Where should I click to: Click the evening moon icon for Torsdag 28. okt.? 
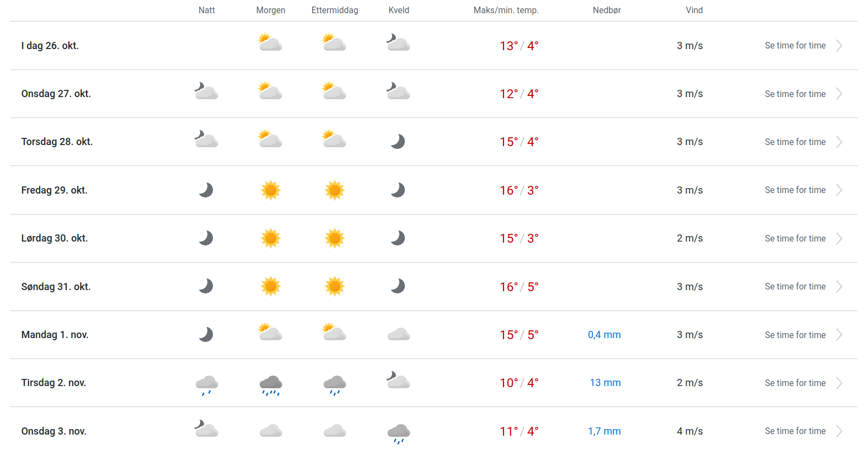click(398, 142)
